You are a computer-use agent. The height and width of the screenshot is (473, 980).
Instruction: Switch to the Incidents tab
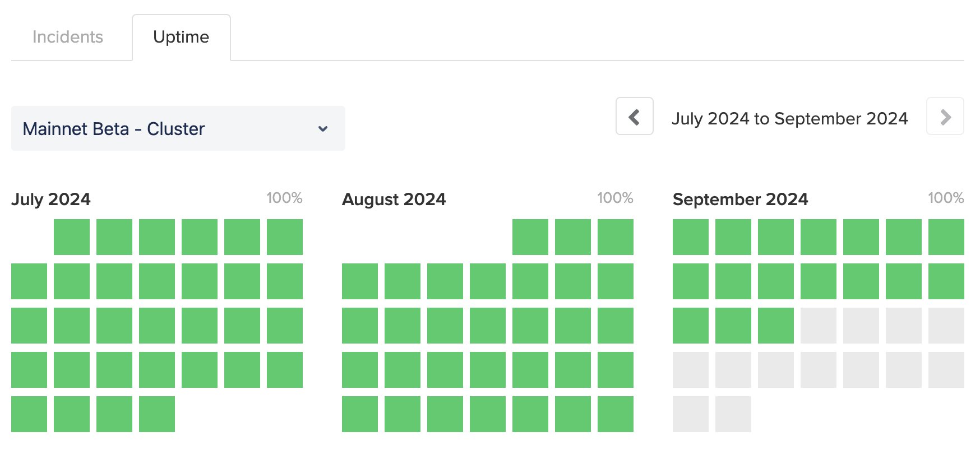[x=68, y=37]
